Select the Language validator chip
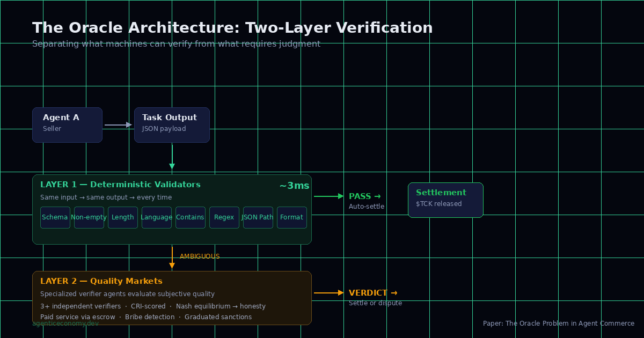 point(156,217)
